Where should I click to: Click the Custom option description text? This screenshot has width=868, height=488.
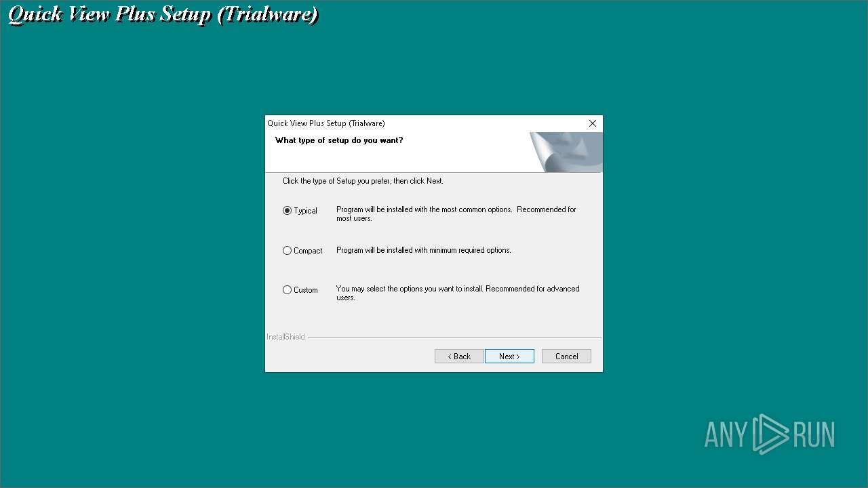[x=458, y=293]
